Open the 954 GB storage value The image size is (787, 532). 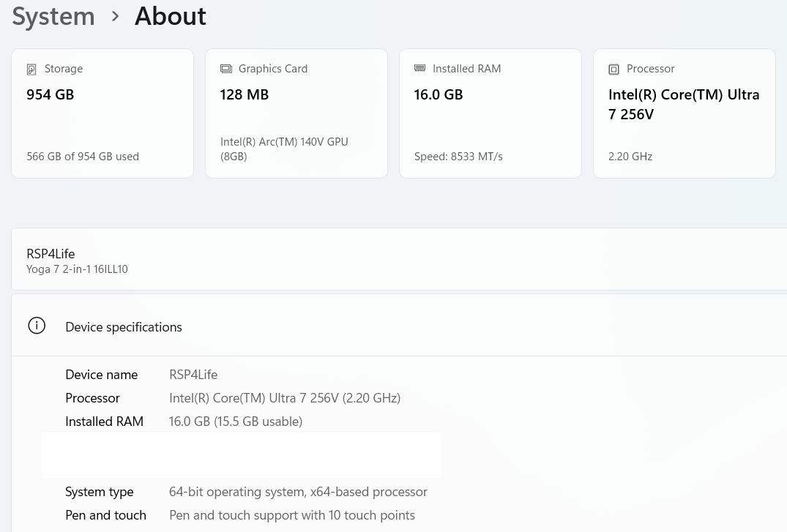coord(50,94)
